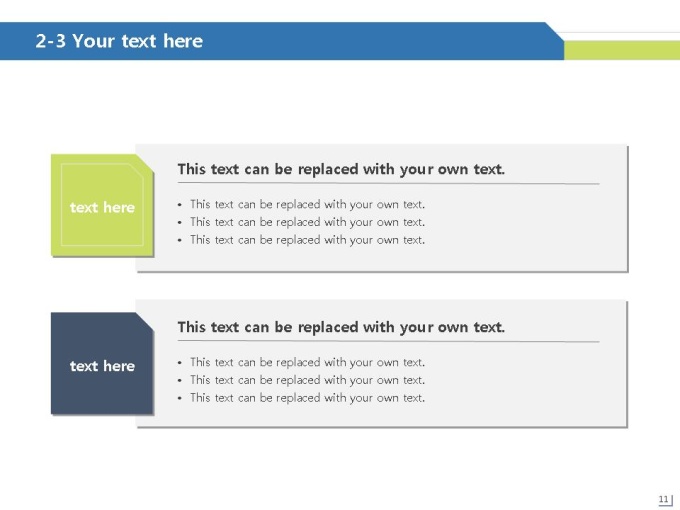Click the cut corner of the green box
This screenshot has width=680, height=510.
(x=146, y=163)
